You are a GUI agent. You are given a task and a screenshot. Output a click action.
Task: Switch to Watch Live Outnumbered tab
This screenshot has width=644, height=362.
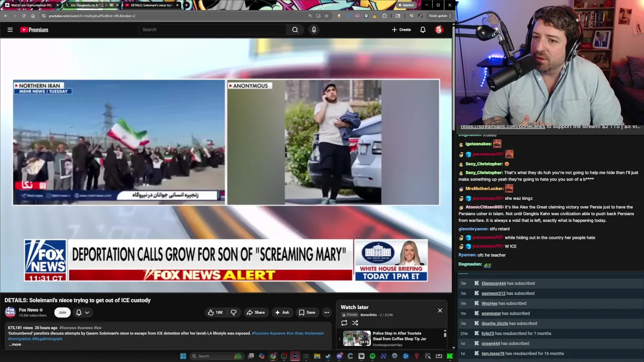(31, 5)
